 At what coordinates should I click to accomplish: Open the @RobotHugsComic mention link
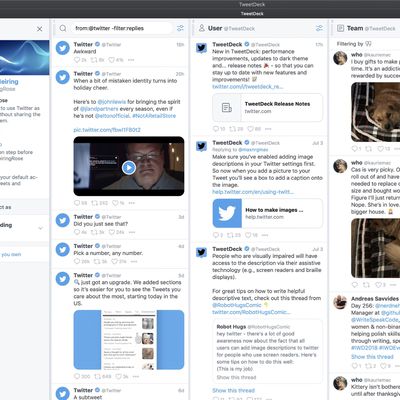(x=237, y=305)
